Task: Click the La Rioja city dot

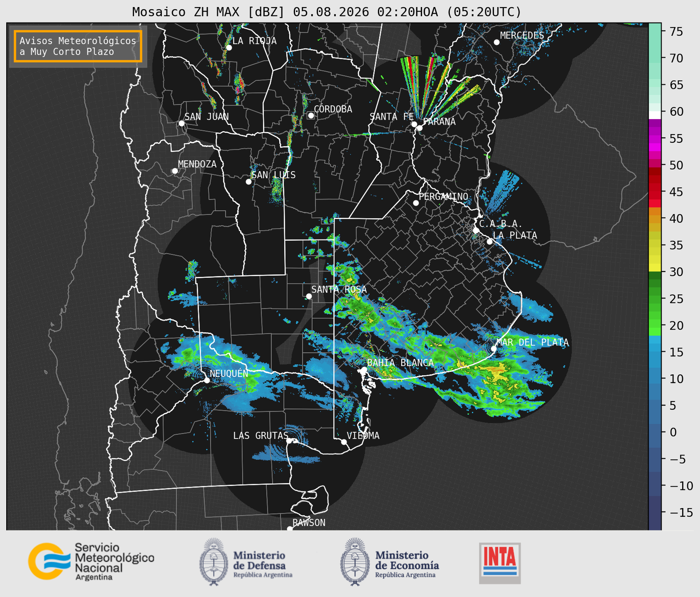Action: [229, 48]
